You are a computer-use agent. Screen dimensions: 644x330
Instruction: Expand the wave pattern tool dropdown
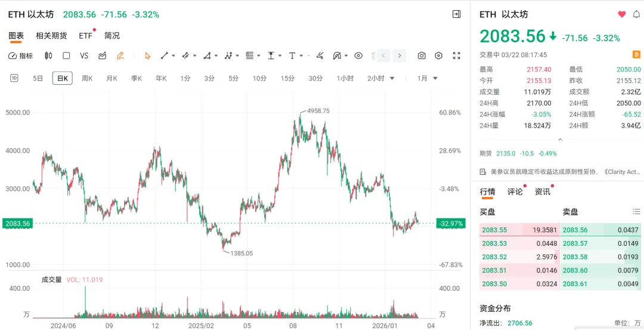(237, 56)
